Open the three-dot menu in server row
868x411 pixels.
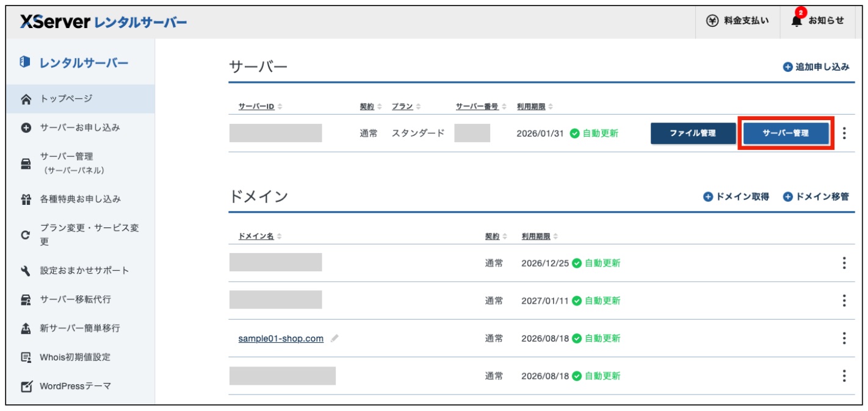[x=844, y=133]
